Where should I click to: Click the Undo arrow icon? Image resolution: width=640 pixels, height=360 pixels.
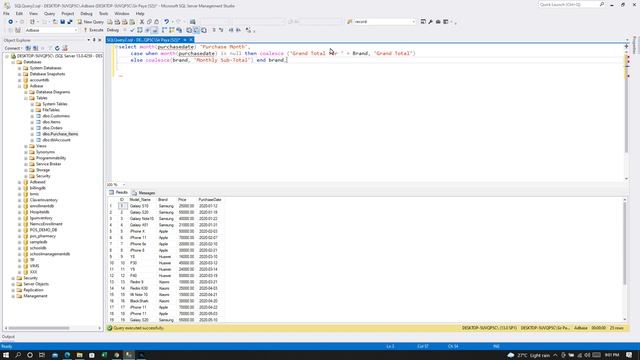[x=167, y=22]
